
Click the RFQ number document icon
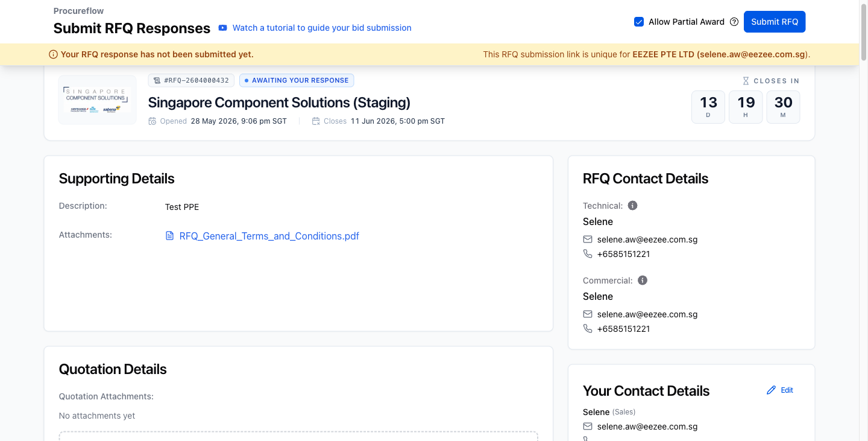tap(157, 80)
